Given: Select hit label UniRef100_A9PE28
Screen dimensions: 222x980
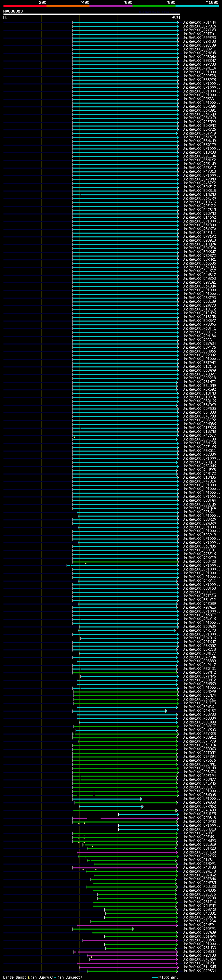Looking at the screenshot, I should click(199, 76).
